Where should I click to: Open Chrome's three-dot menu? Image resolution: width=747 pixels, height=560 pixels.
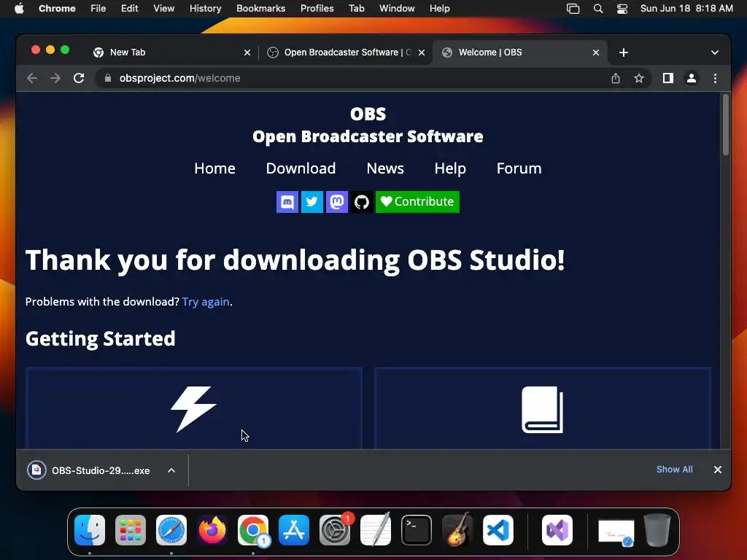[x=715, y=78]
